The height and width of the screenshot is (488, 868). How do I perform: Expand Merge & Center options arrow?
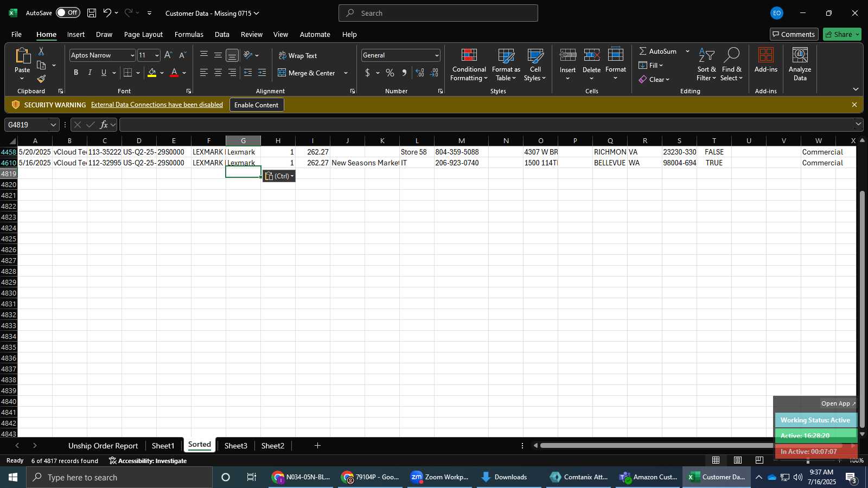click(346, 73)
